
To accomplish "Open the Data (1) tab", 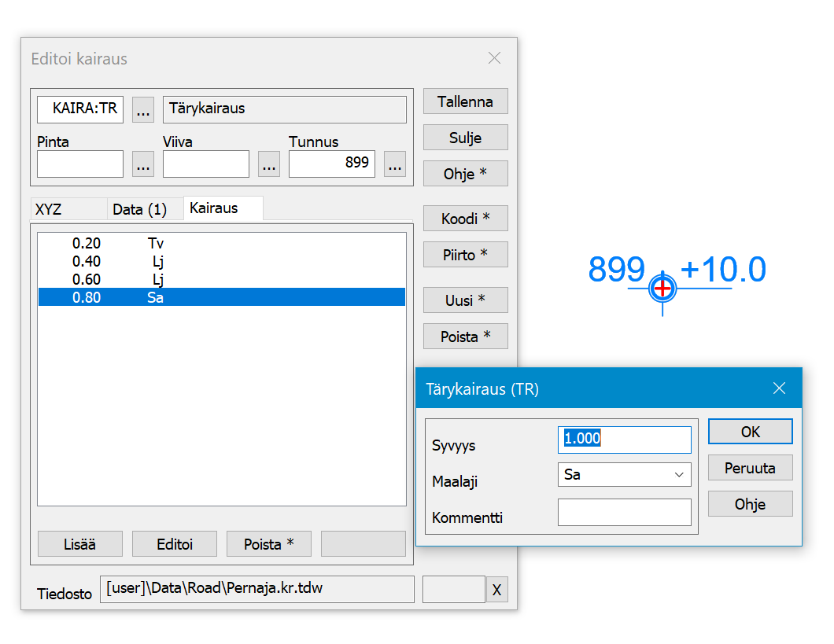I will click(x=140, y=209).
